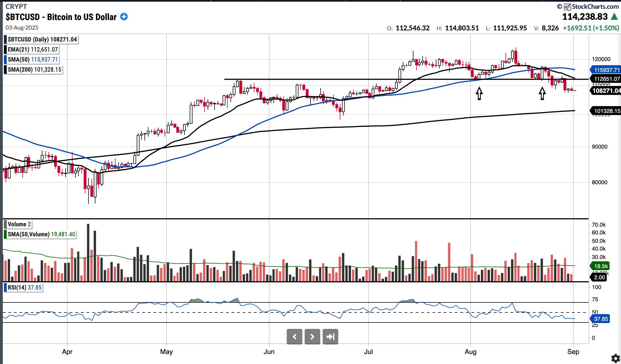Viewport: 621px width, 364px height.
Task: Open chart settings gear icon
Action: [615, 358]
